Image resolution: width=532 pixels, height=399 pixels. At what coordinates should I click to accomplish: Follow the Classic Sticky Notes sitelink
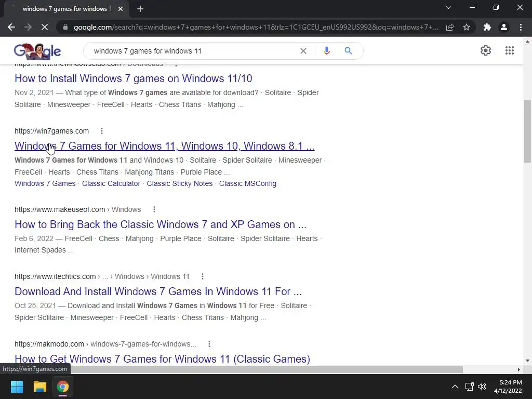tap(179, 183)
